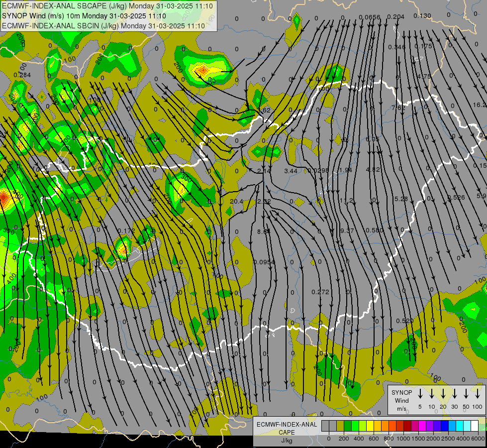Click the 2000 tick label on the CAPE legend
The image size is (487, 448).
click(x=433, y=439)
